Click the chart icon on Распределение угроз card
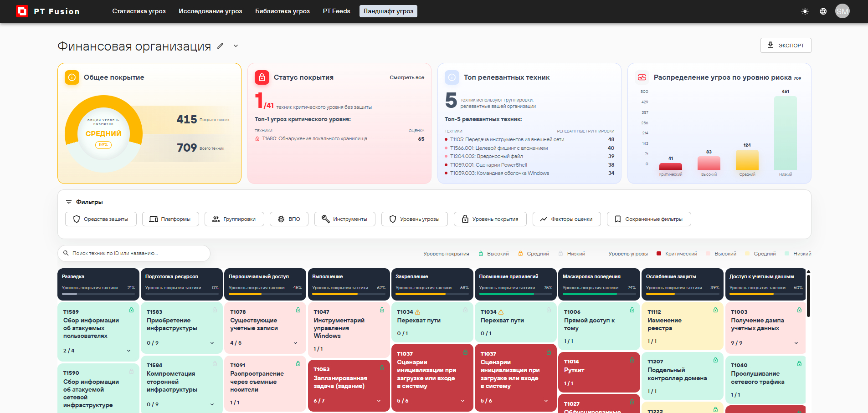The height and width of the screenshot is (413, 868). pos(642,77)
